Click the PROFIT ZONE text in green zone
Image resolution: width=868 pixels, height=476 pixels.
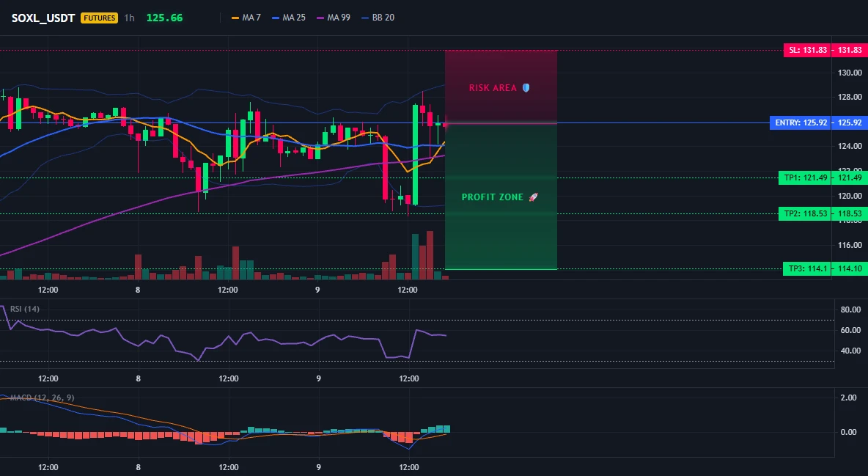tap(492, 197)
